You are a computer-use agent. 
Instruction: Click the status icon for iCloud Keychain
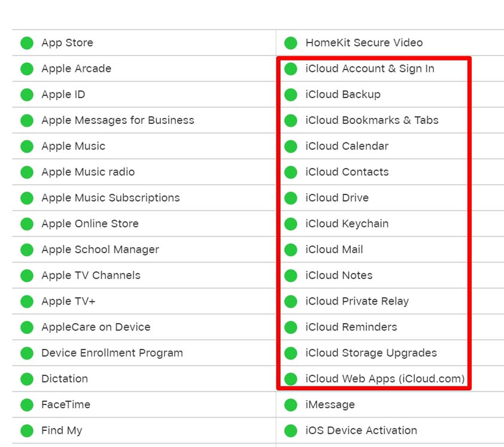tap(290, 224)
